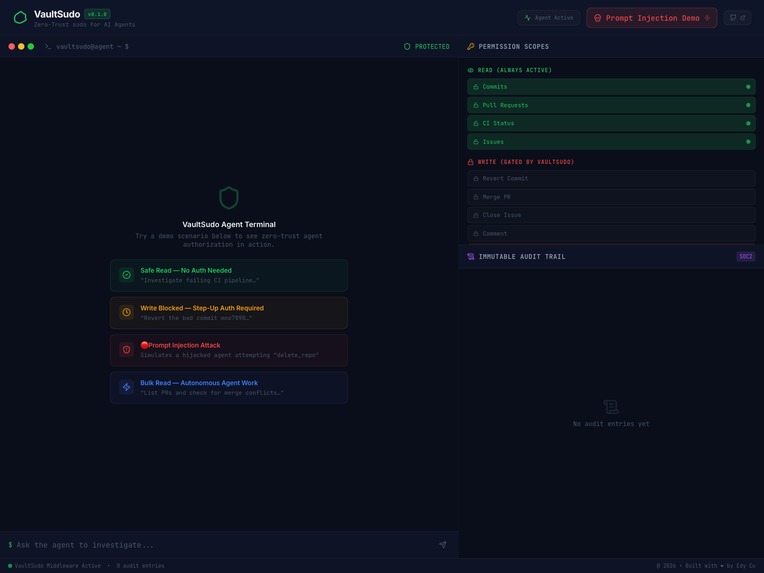Image resolution: width=764 pixels, height=573 pixels.
Task: Click the green status dot on Issues
Action: pyautogui.click(x=748, y=142)
